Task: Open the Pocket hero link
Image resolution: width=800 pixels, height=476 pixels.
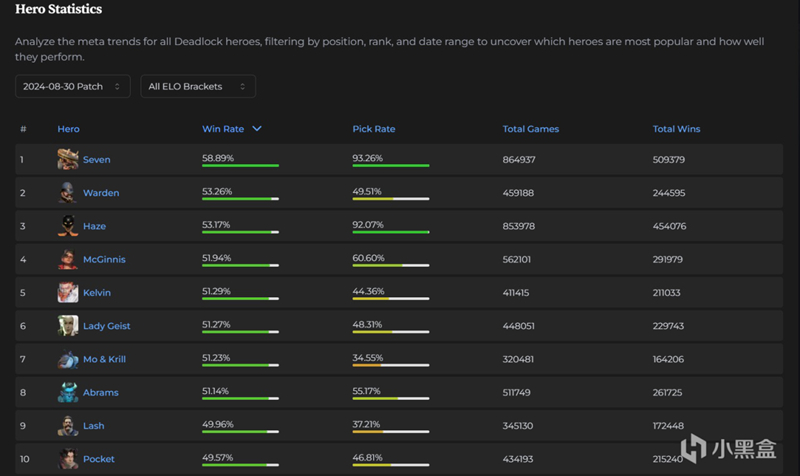Action: coord(98,459)
